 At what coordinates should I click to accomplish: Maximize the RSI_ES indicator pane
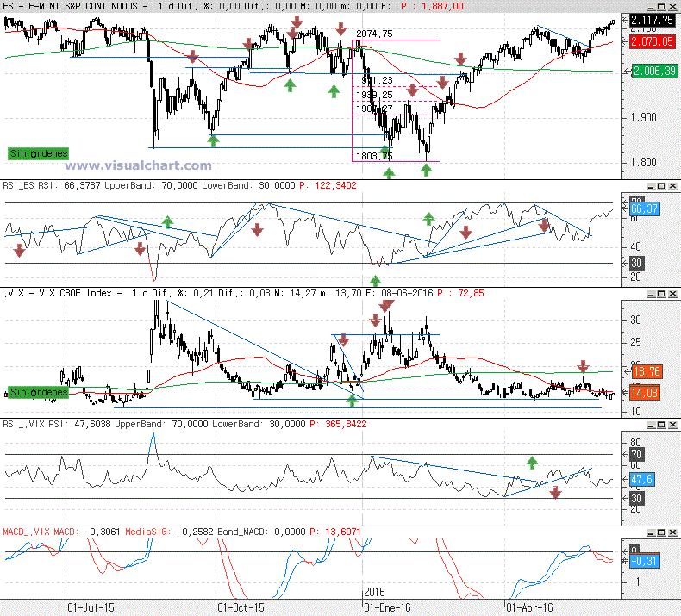coord(661,186)
